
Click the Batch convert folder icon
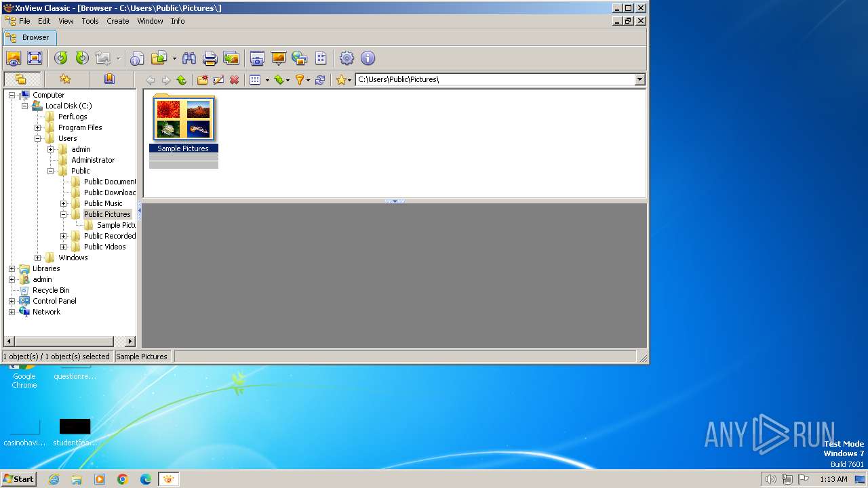point(159,58)
